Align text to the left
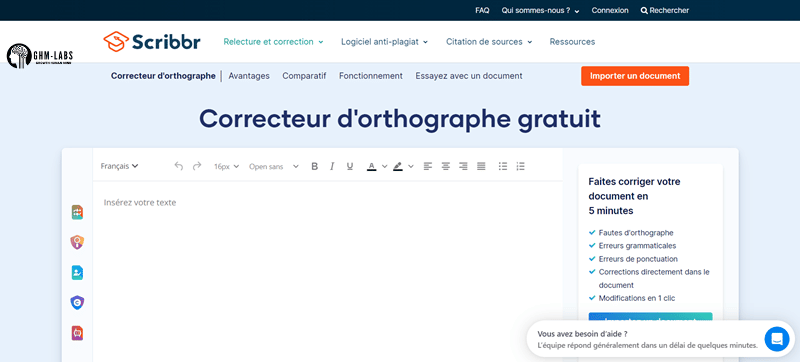Screen dimensions: 800x362 pyautogui.click(x=428, y=166)
